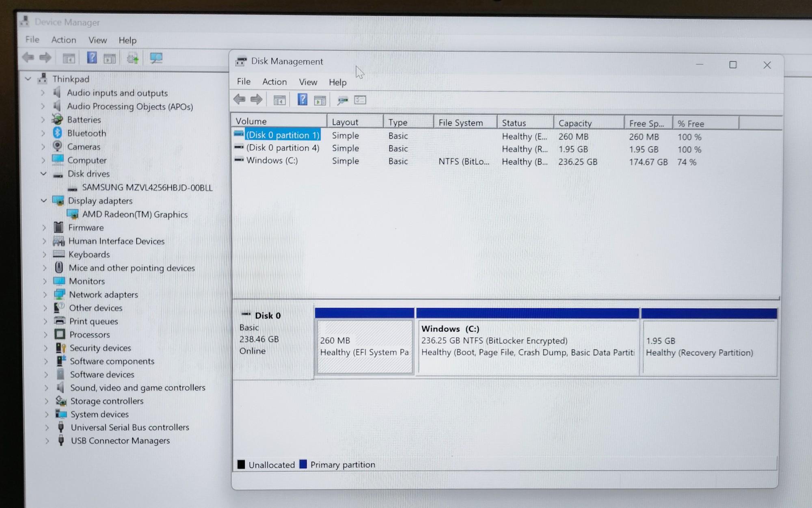Click the Help question-mark icon in Disk Management
The width and height of the screenshot is (812, 508).
(x=302, y=99)
